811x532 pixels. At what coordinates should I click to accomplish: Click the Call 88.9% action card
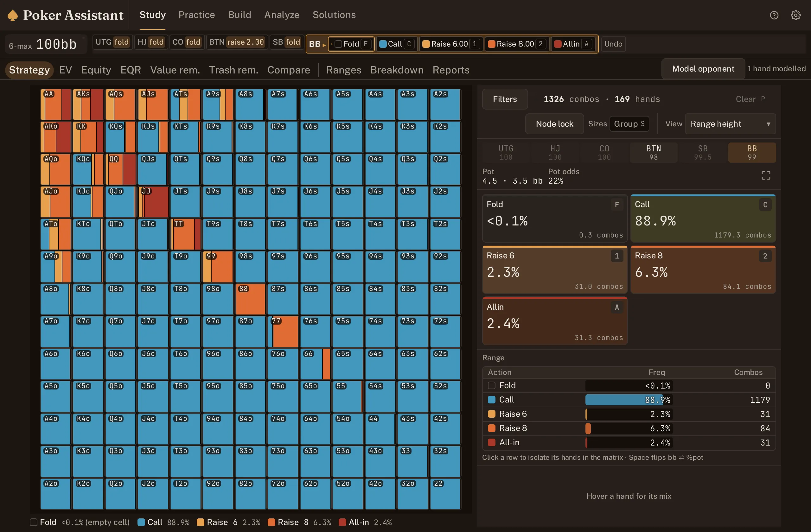(x=703, y=218)
